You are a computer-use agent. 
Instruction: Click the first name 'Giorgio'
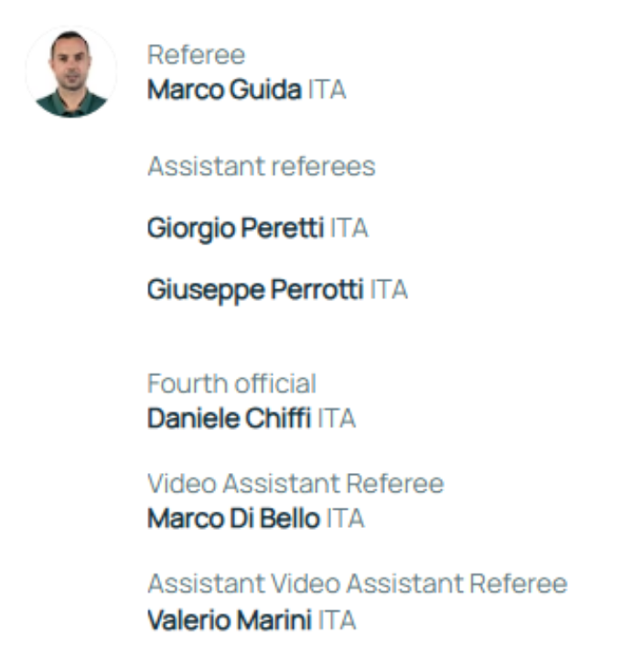189,228
